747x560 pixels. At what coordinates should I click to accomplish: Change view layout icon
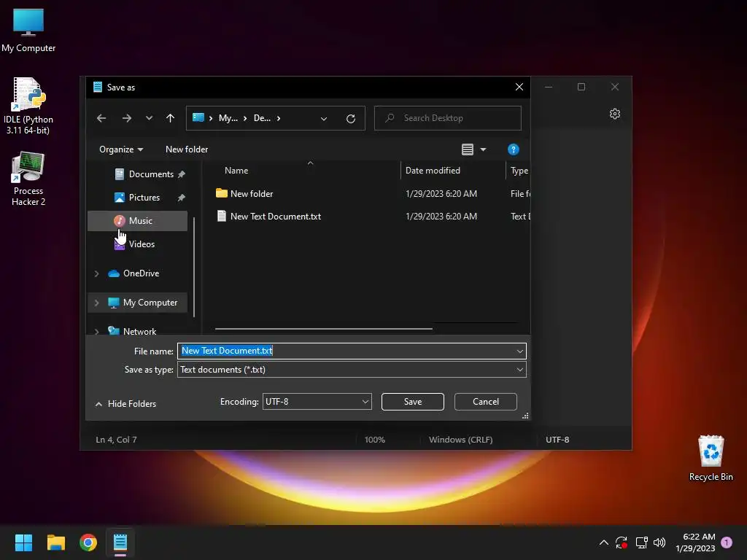pyautogui.click(x=468, y=149)
